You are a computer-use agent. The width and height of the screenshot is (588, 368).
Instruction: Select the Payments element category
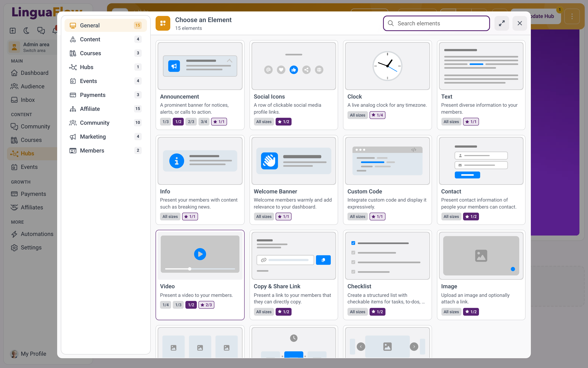pos(106,95)
